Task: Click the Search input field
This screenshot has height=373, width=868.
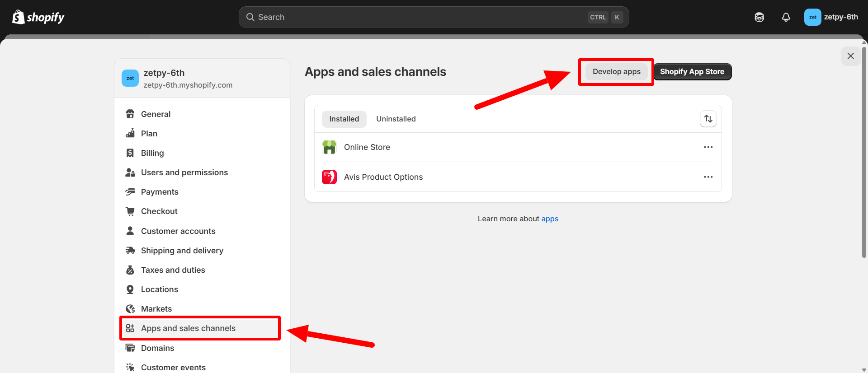Action: click(420, 17)
